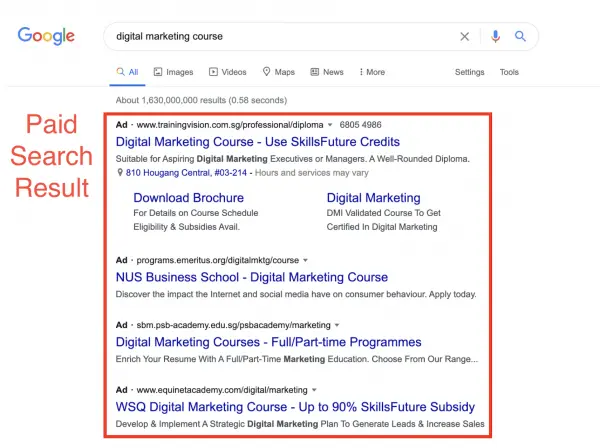
Task: Click the blue magnifying glass search icon
Action: pyautogui.click(x=520, y=36)
